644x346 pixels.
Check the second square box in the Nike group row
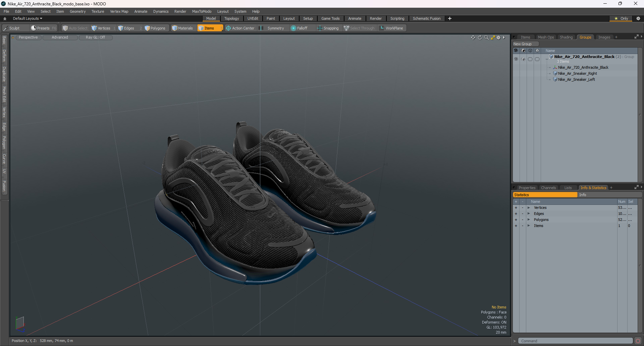click(x=537, y=59)
